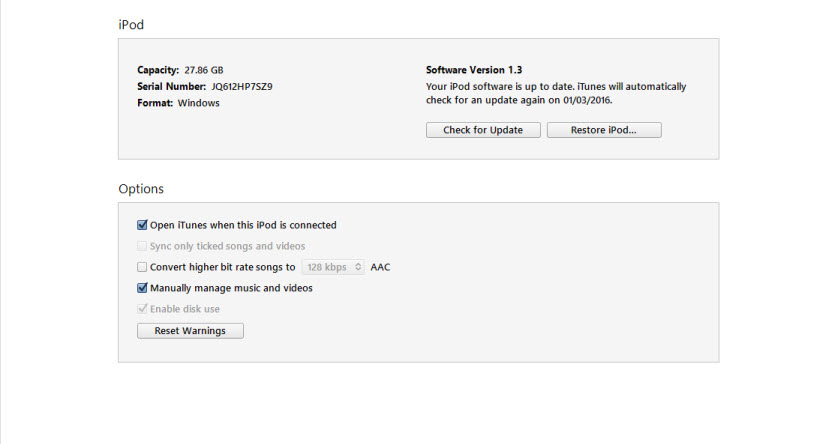Toggle the Enable disk use checkbox
Viewport: 837px width, 444px height.
[x=142, y=309]
